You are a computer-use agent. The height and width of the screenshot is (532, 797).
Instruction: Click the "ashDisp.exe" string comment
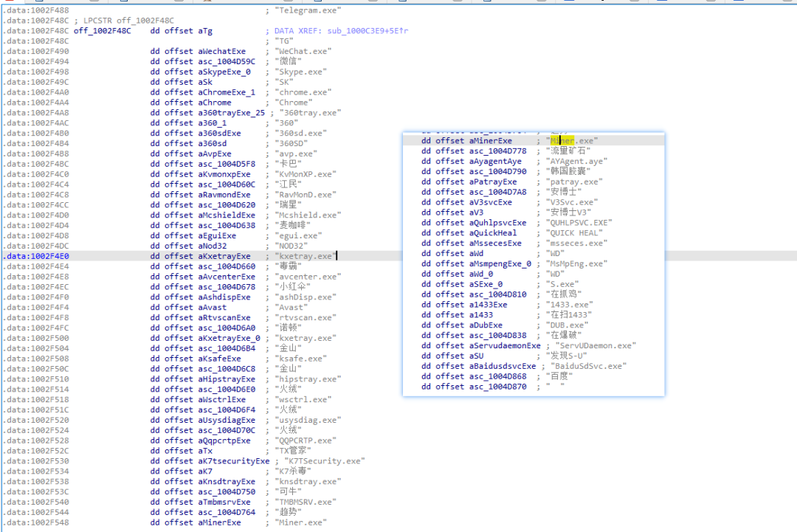tap(306, 297)
